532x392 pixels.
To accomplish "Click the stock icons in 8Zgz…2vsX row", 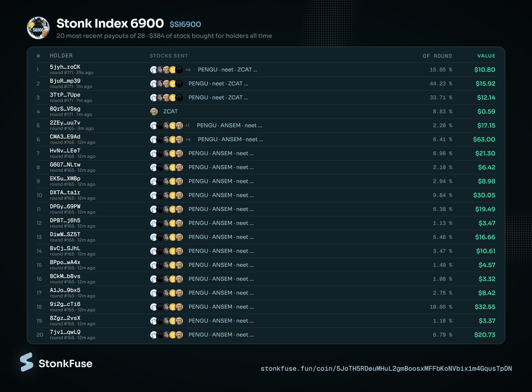I will [166, 321].
